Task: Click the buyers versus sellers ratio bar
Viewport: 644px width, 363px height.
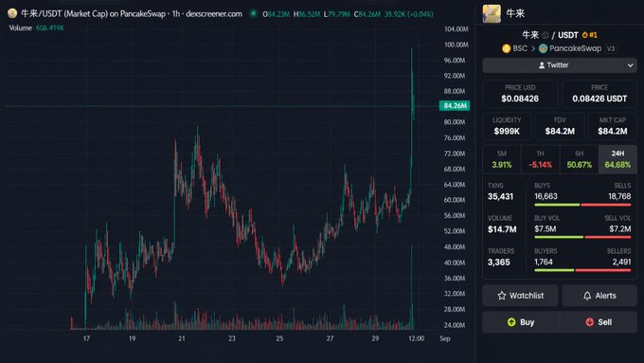Action: tap(582, 270)
